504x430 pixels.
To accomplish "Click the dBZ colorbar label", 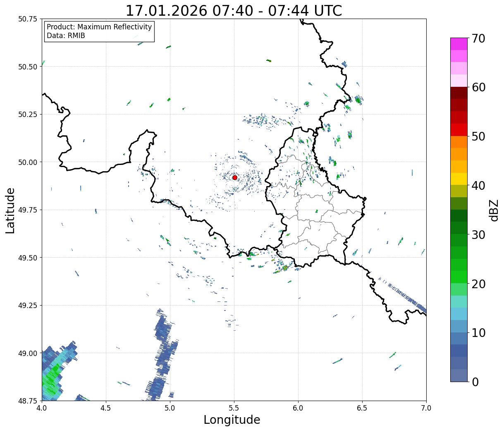I will 494,210.
